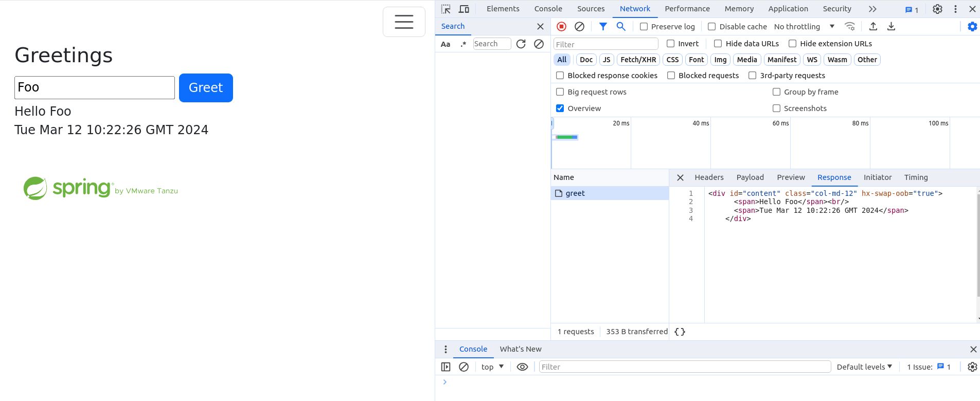Image resolution: width=980 pixels, height=401 pixels.
Task: Click the network search magnifier icon
Action: coord(621,26)
